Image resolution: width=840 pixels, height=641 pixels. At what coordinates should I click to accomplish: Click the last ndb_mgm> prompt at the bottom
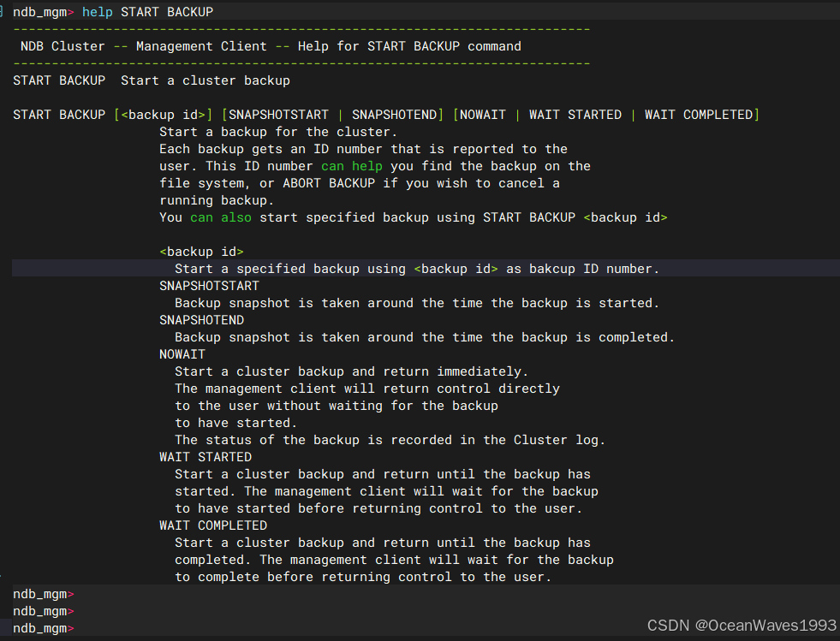pyautogui.click(x=44, y=629)
